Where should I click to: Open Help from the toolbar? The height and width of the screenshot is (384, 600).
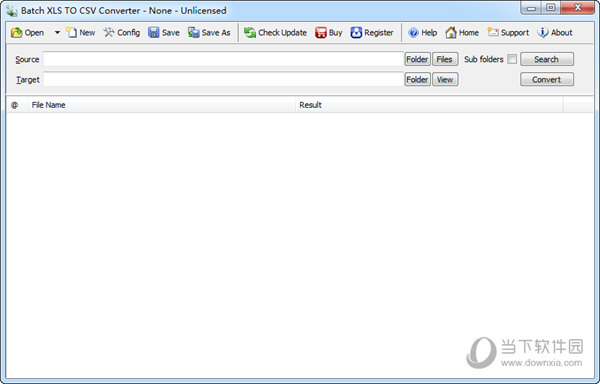click(x=422, y=33)
